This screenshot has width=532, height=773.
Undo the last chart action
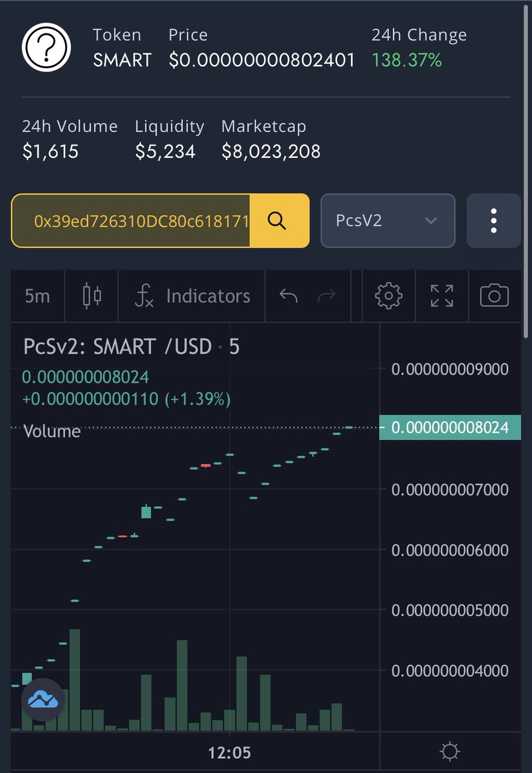coord(289,296)
